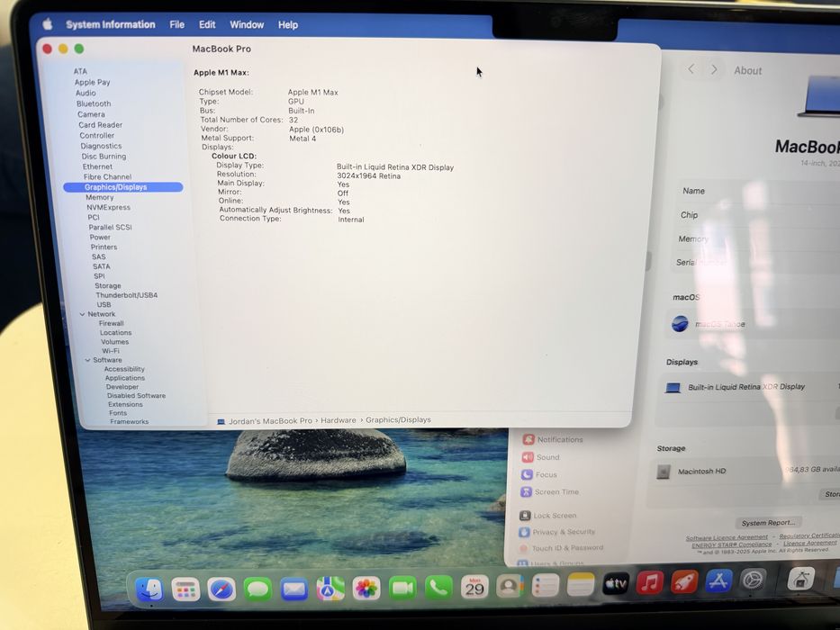Click Jordan's MacBook Pro in path bar
This screenshot has height=630, width=840.
click(270, 421)
